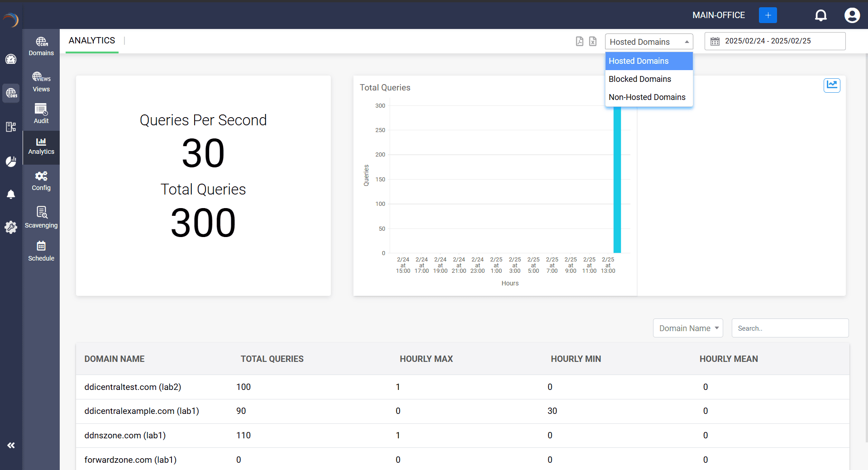Export analytics data to Excel
Screen dimensions: 868x470
593,41
